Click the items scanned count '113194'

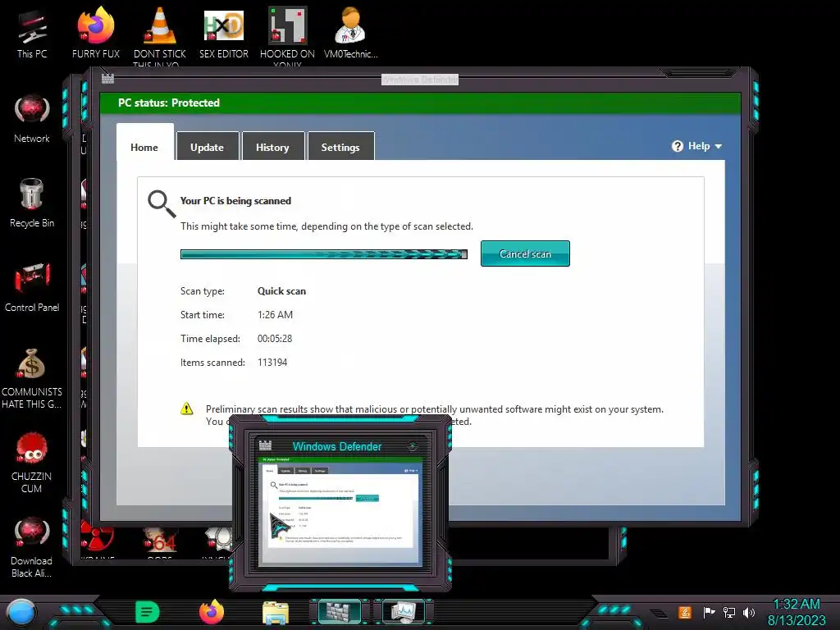(x=272, y=362)
